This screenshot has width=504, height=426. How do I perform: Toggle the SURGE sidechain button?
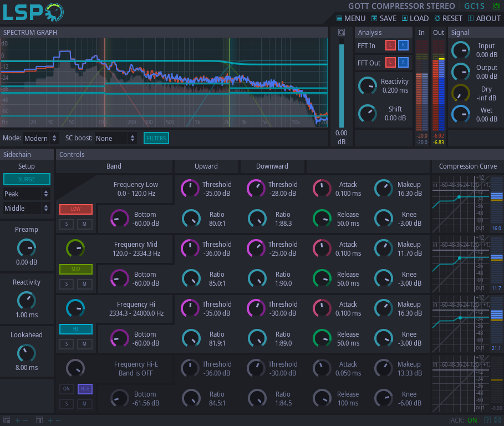[27, 179]
